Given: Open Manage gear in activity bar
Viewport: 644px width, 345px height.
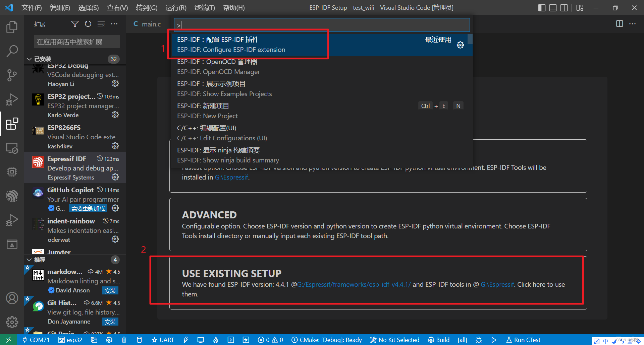Looking at the screenshot, I should (x=12, y=322).
